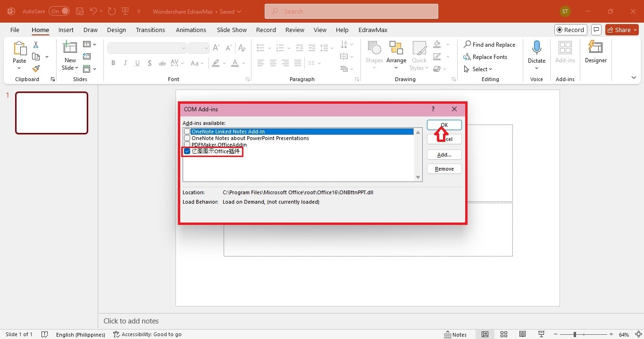Check OneNote Notes about PowerPoint Presentations checkbox
Screen dimensions: 644x339
point(187,138)
